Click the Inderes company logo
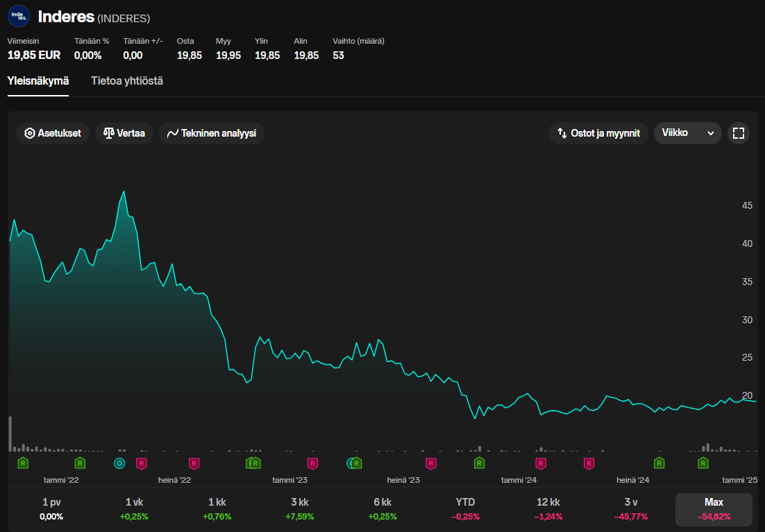Screen dimensions: 765x532 [x=19, y=16]
